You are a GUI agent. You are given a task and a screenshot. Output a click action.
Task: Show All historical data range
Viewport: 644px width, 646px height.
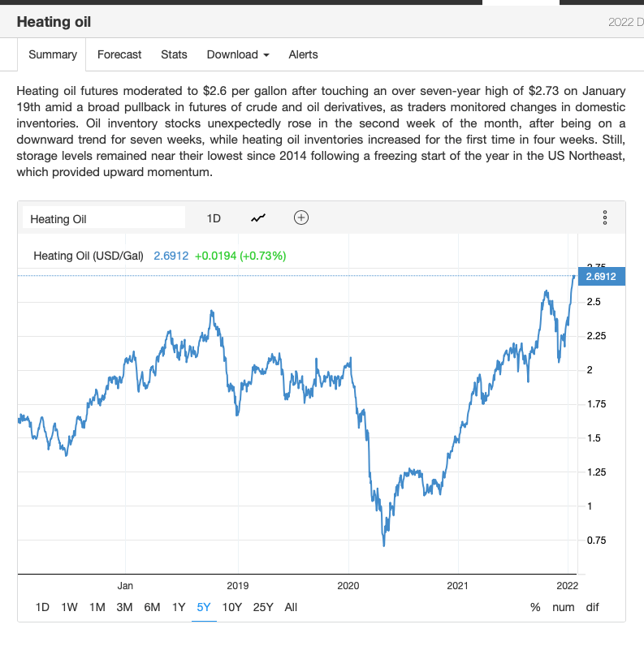click(x=291, y=607)
